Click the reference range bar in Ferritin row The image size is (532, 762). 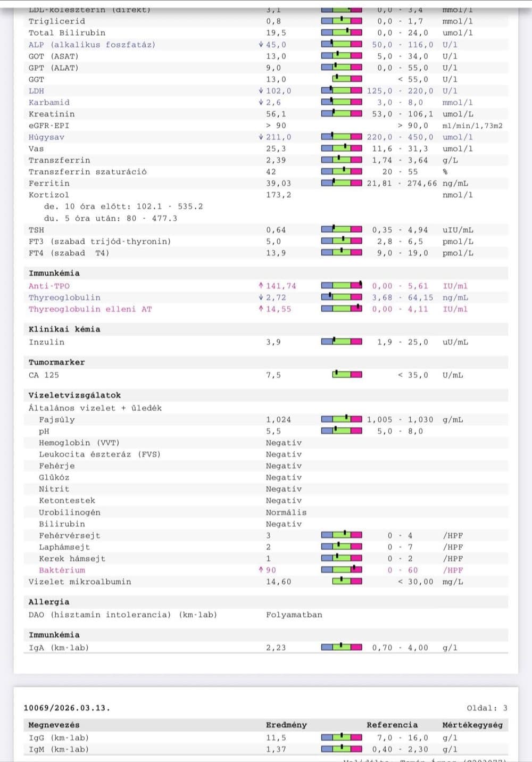click(342, 183)
